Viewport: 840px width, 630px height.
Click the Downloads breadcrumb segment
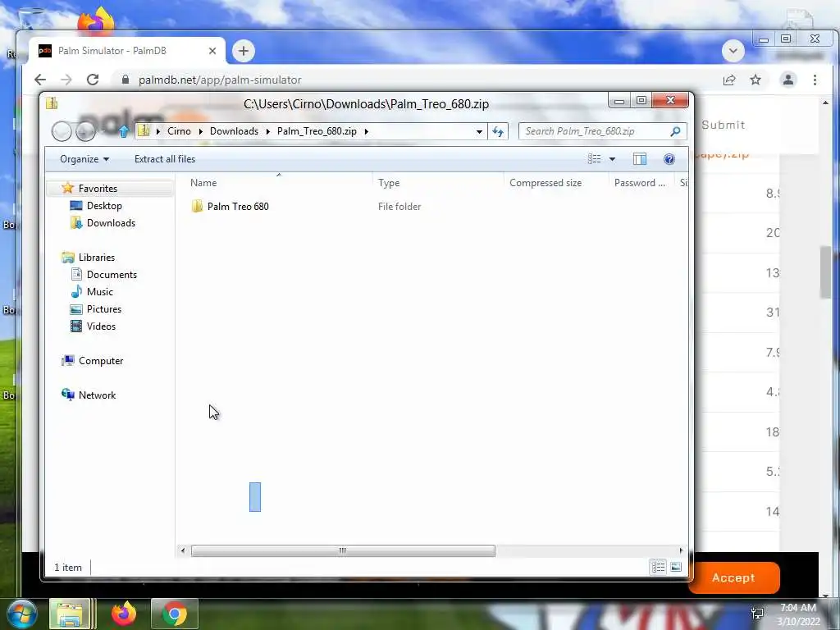pyautogui.click(x=234, y=131)
